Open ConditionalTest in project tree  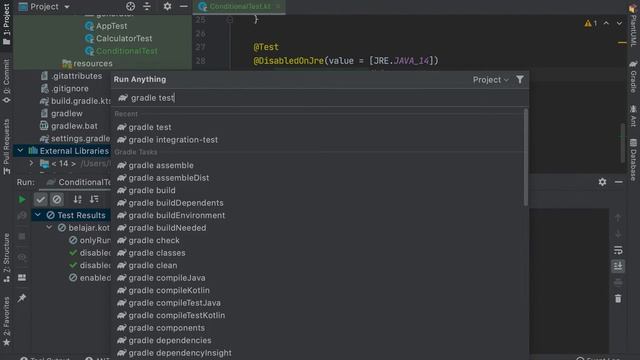coord(121,51)
